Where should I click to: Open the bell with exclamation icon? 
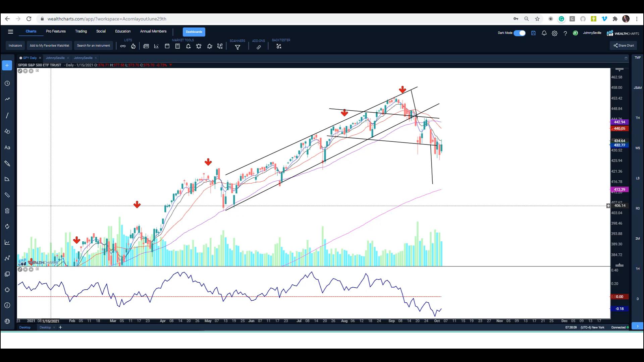pyautogui.click(x=209, y=46)
